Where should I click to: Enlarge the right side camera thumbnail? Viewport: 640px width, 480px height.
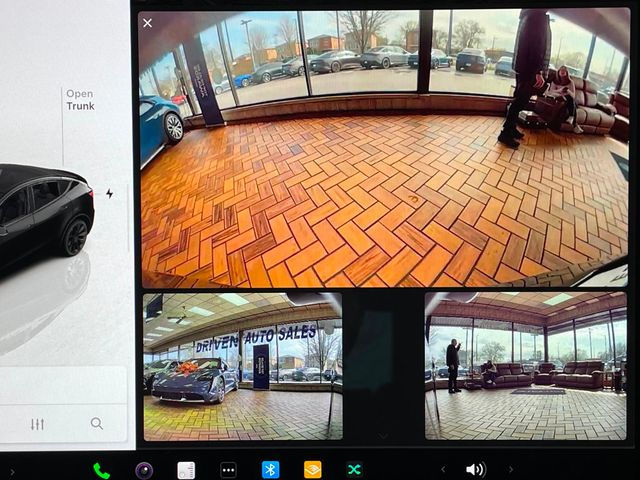(x=525, y=365)
